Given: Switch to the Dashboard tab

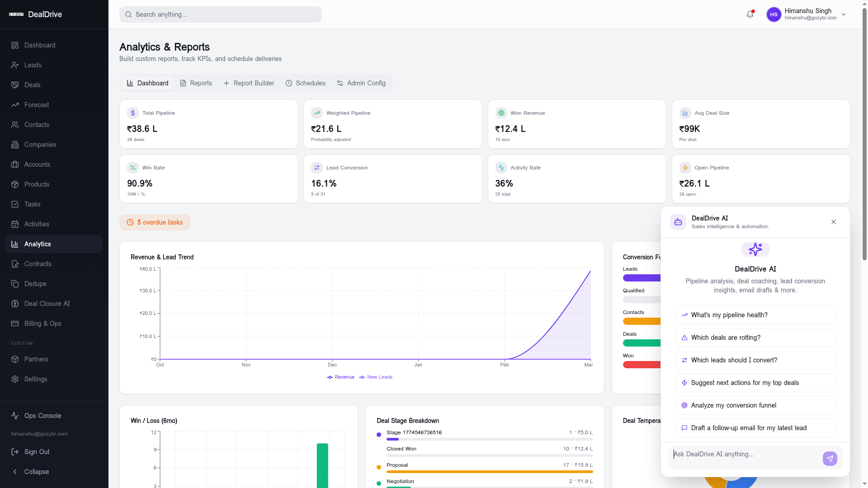Looking at the screenshot, I should [x=147, y=83].
